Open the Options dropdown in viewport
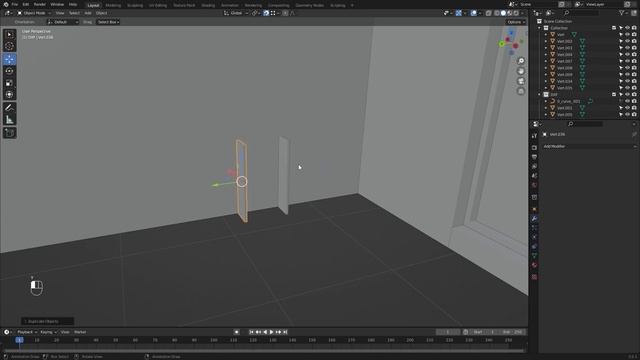The image size is (640, 360). [516, 22]
